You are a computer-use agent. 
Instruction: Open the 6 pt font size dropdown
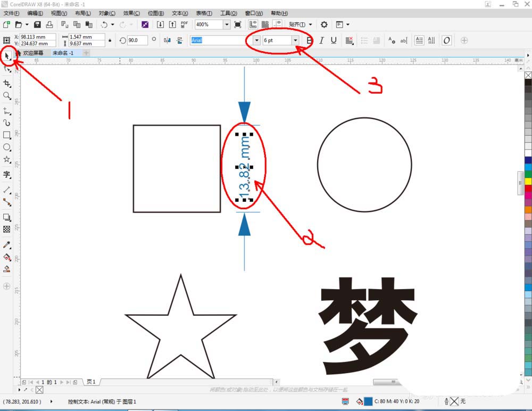click(295, 40)
